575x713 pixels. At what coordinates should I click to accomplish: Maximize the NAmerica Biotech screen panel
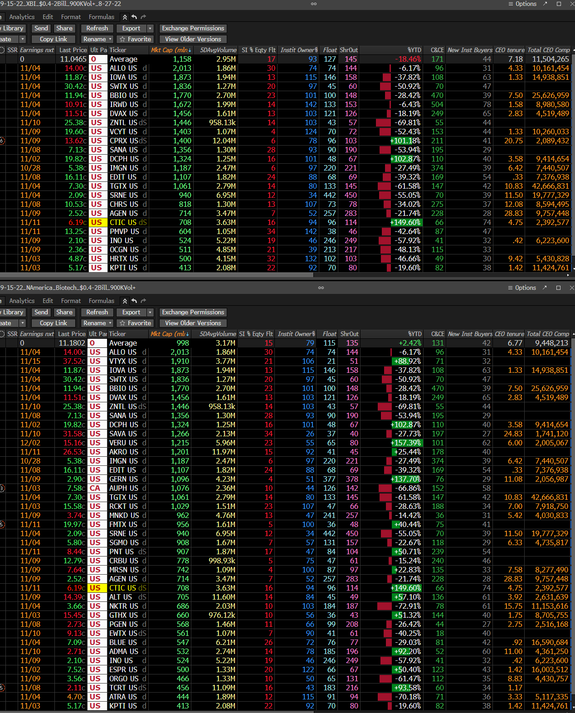pos(559,288)
